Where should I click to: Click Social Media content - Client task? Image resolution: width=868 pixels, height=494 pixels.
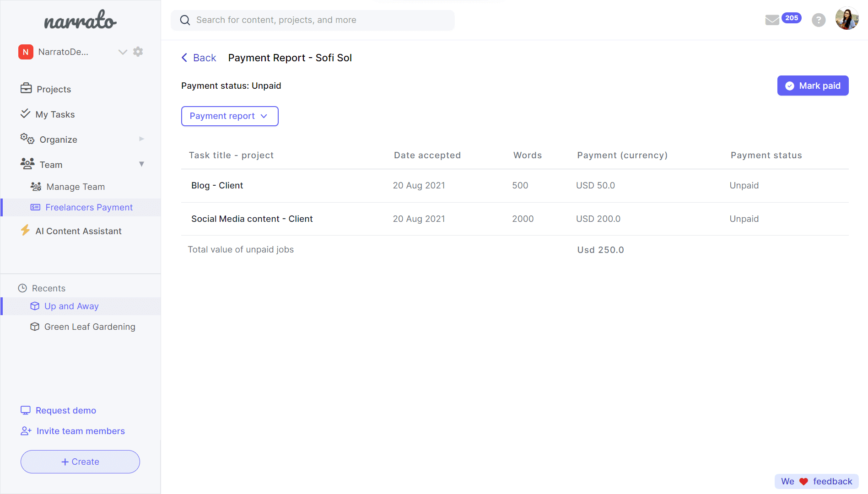(x=252, y=219)
